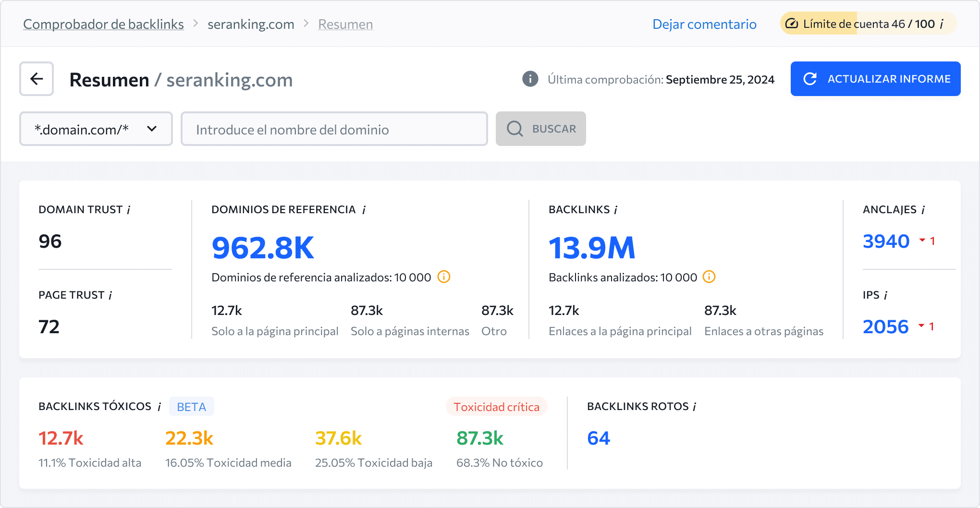Image resolution: width=980 pixels, height=508 pixels.
Task: Click breadcrumb chevron after Comprobador de backlinks
Action: 196,24
